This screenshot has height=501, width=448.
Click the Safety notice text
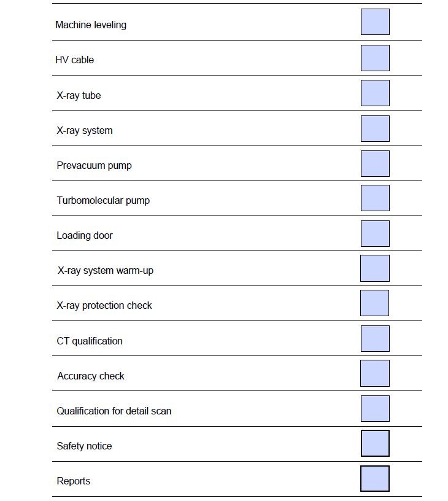click(84, 446)
